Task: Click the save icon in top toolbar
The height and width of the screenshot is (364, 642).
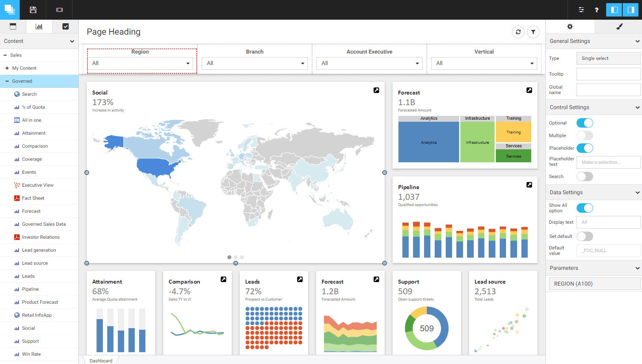Action: (33, 10)
